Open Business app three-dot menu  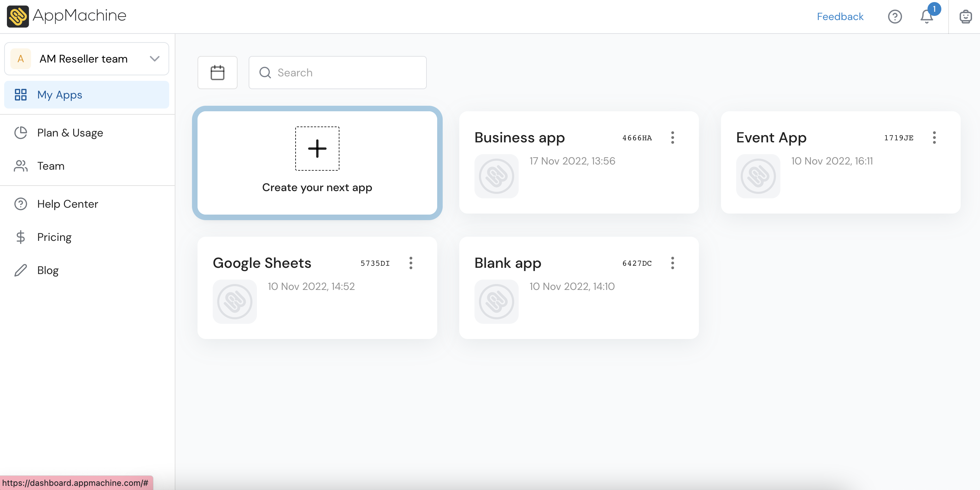(673, 138)
